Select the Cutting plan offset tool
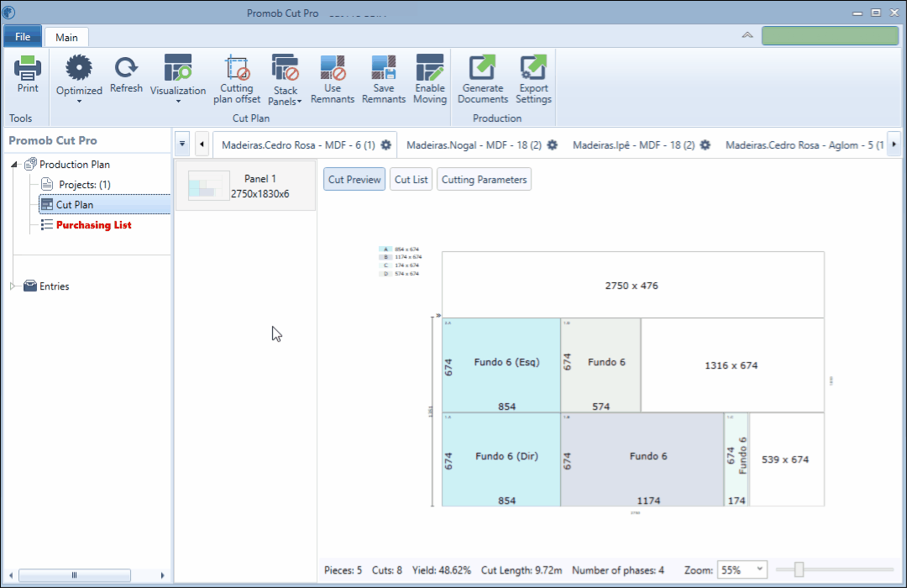Image resolution: width=907 pixels, height=588 pixels. click(x=237, y=79)
